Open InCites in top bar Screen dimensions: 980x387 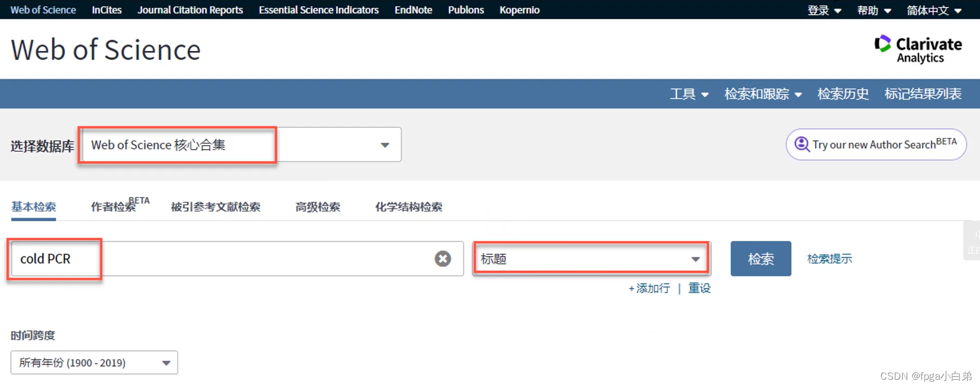106,10
